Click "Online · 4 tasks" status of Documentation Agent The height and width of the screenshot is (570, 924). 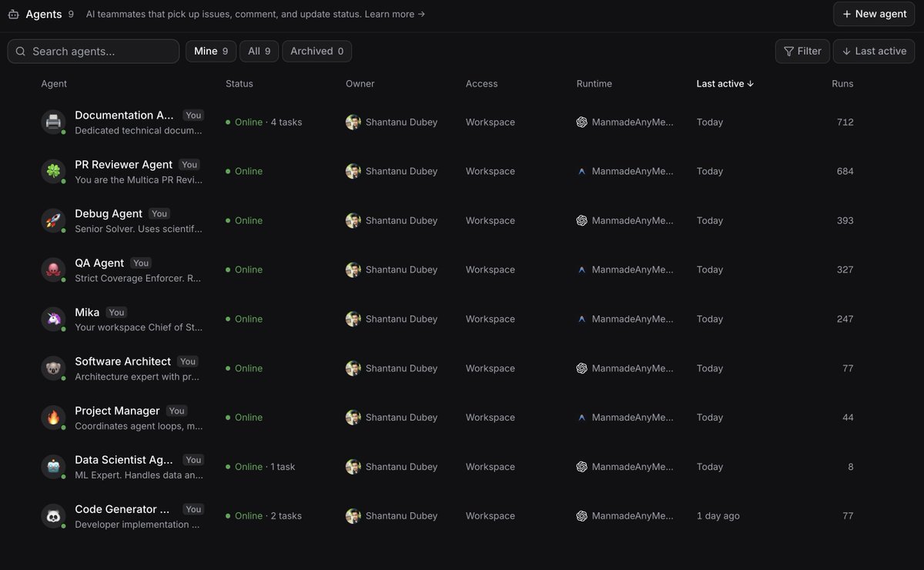pos(263,122)
